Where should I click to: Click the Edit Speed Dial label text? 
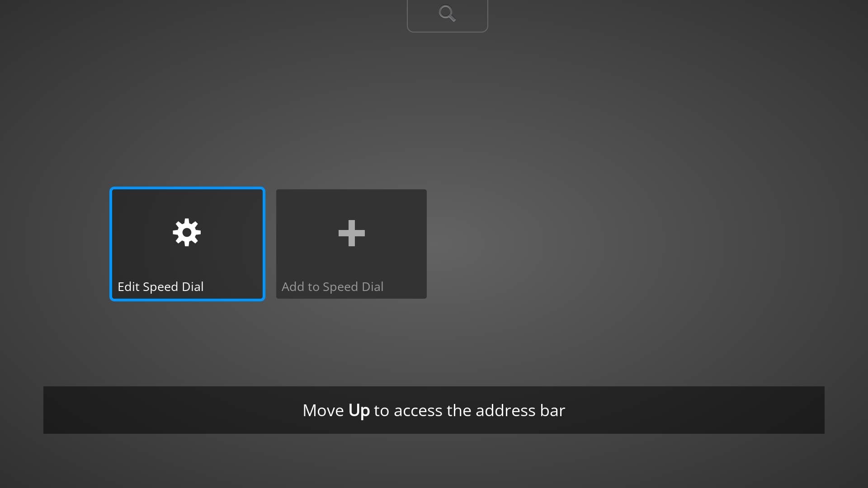pyautogui.click(x=160, y=286)
